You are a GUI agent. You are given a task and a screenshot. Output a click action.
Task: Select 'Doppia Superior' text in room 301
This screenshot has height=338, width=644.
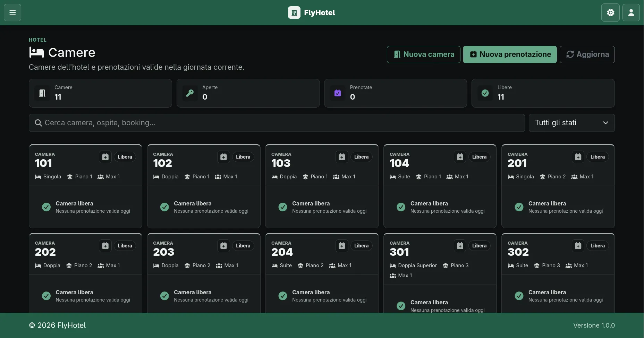(417, 265)
